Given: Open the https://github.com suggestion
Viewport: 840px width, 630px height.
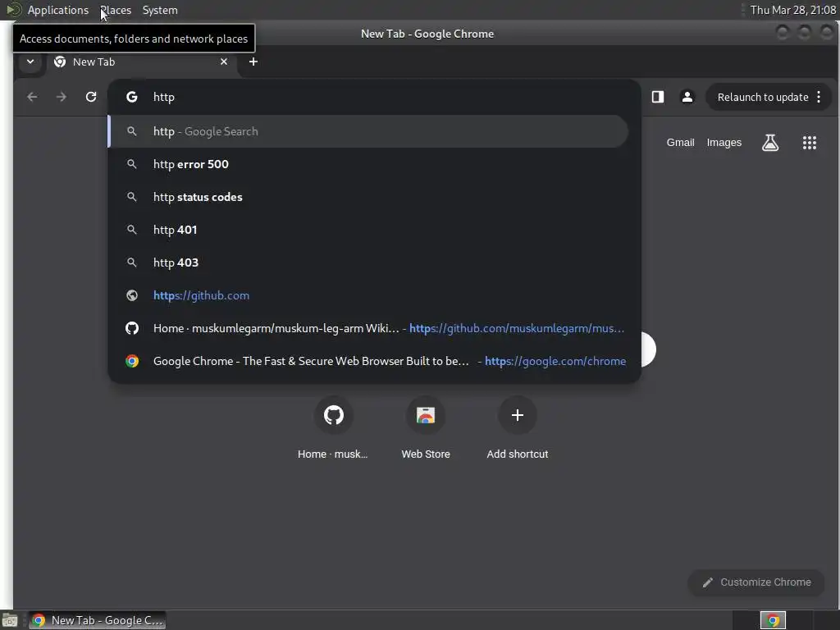Looking at the screenshot, I should [368, 295].
